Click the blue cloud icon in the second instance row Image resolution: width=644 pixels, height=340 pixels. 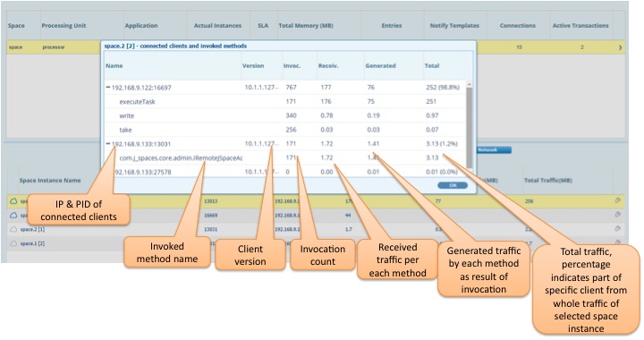(13, 215)
